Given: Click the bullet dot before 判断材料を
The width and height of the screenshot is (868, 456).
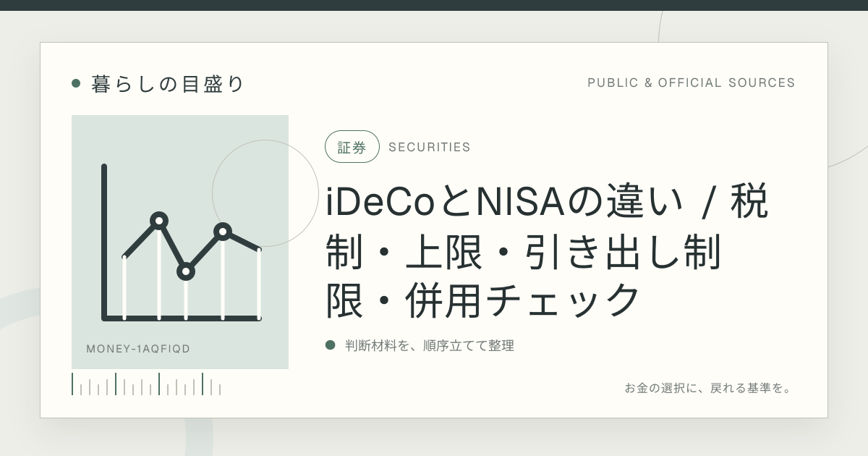Looking at the screenshot, I should tap(331, 345).
